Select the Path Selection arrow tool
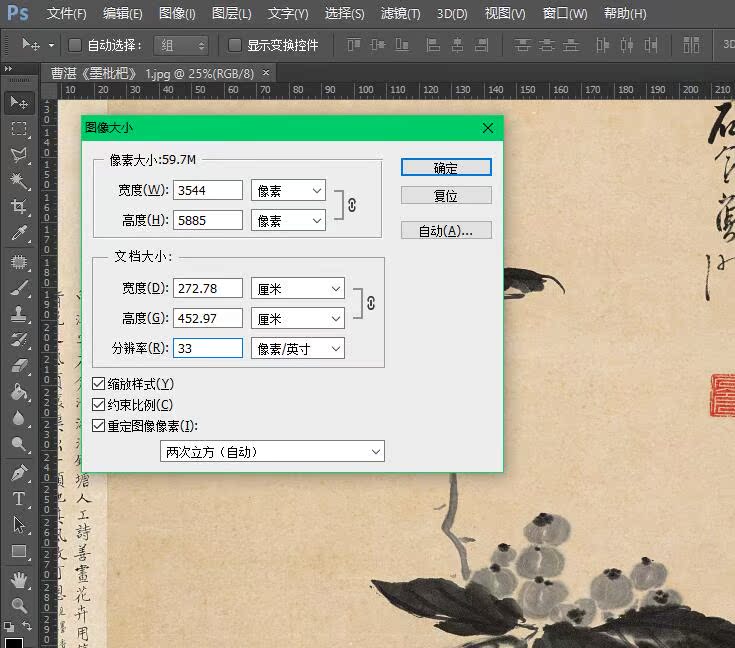The height and width of the screenshot is (648, 735). (x=19, y=525)
